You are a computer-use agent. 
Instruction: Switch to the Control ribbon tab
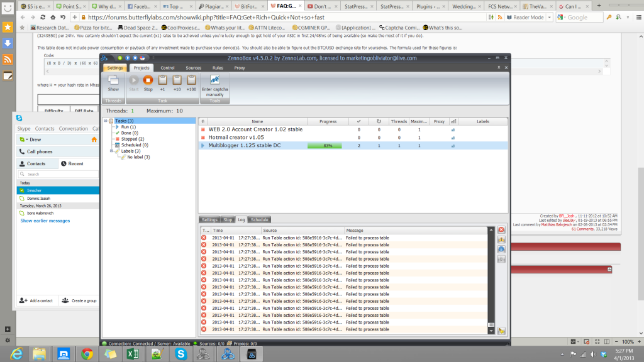(167, 68)
